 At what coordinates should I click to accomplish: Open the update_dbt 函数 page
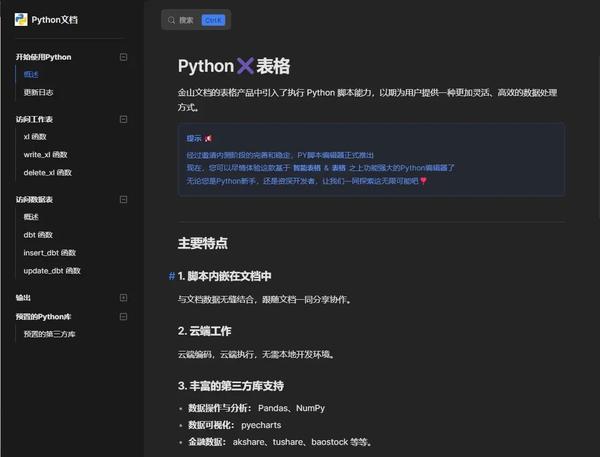(x=52, y=271)
